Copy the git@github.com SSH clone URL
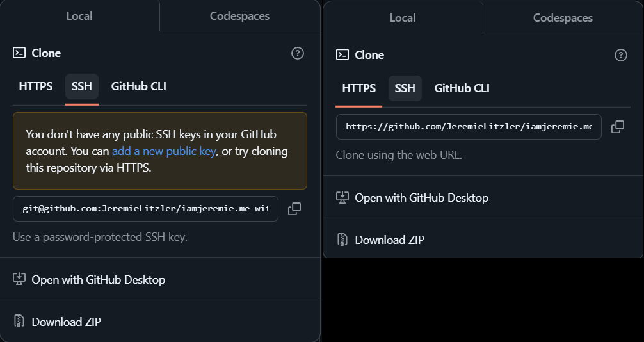Viewport: 644px width, 342px height. [294, 209]
